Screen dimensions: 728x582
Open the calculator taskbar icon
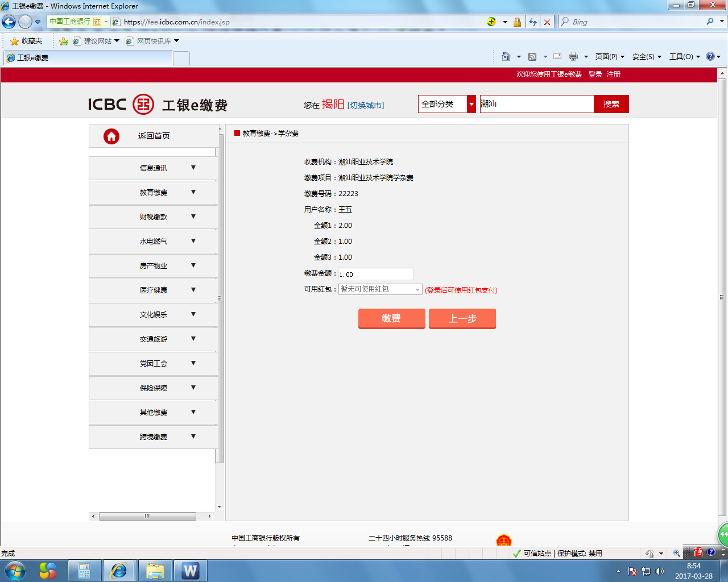point(84,571)
